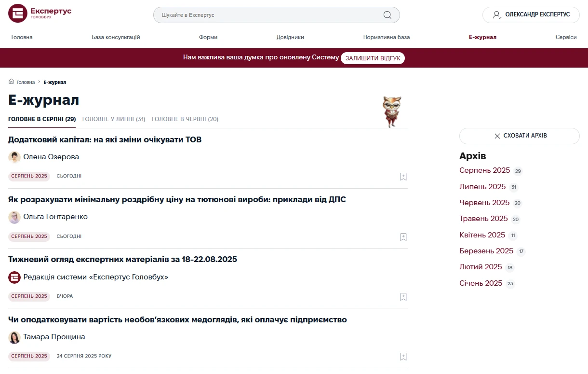The height and width of the screenshot is (374, 588).
Task: Click the Залишити відгук button
Action: tap(373, 57)
